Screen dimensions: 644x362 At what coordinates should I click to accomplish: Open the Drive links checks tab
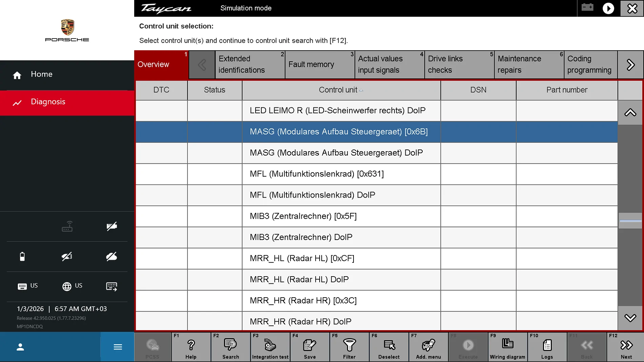[460, 64]
